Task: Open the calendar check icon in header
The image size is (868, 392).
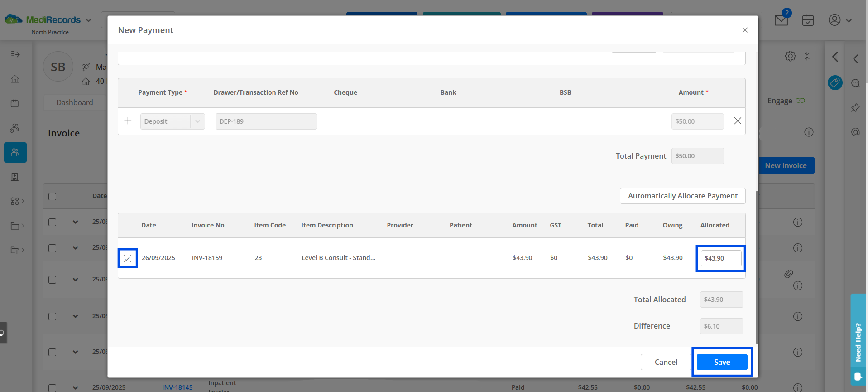Action: point(808,20)
